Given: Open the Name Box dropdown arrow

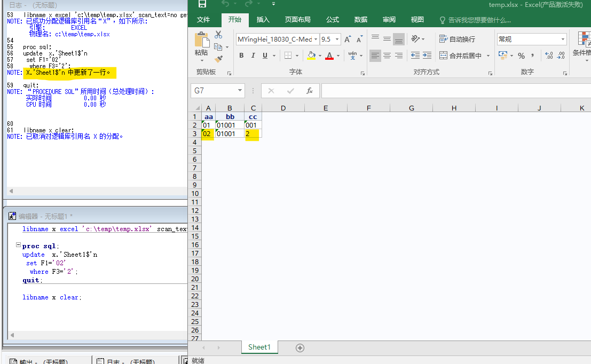Looking at the screenshot, I should click(239, 91).
